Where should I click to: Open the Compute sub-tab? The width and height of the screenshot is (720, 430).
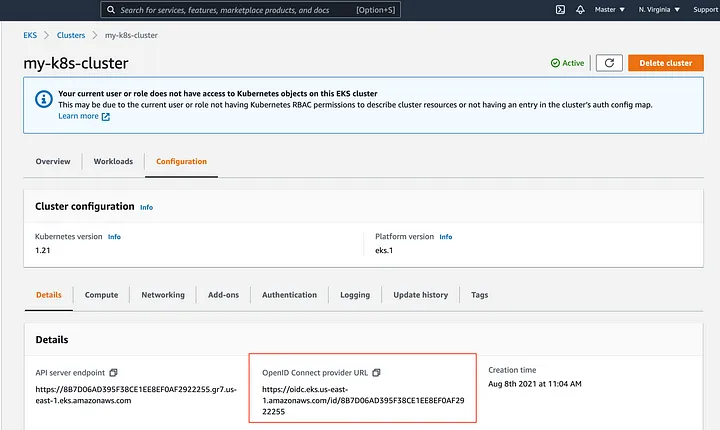[101, 295]
